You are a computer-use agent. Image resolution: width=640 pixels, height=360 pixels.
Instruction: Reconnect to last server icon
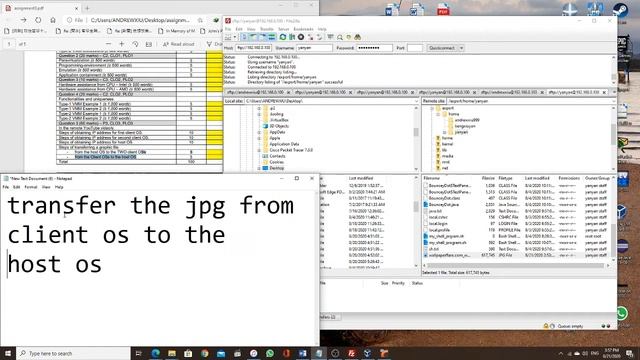pos(319,37)
